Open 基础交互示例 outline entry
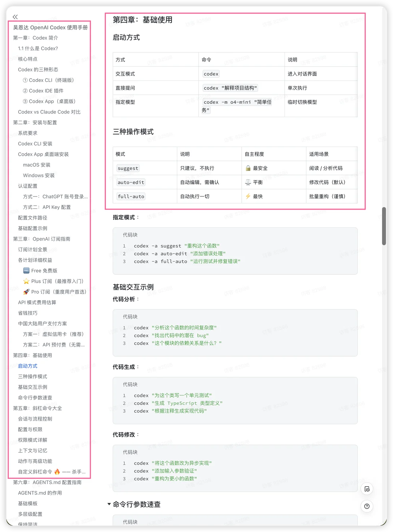393x532 pixels. pyautogui.click(x=33, y=387)
